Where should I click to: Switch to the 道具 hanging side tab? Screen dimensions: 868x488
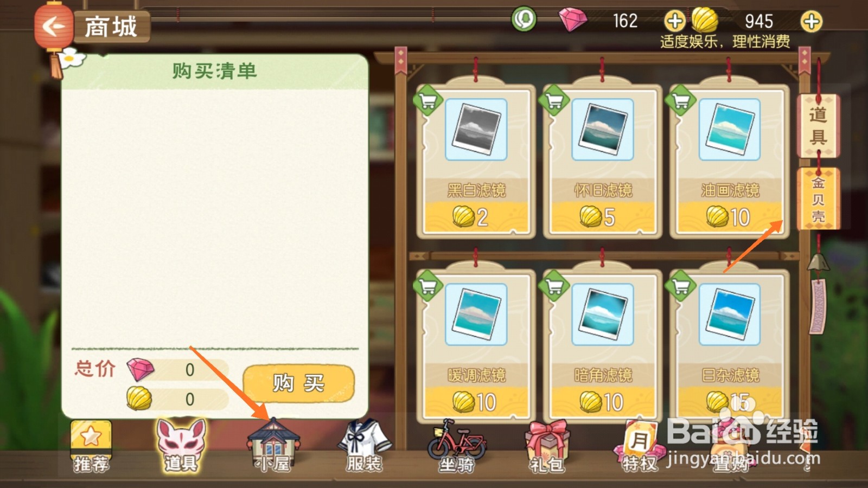(x=818, y=126)
